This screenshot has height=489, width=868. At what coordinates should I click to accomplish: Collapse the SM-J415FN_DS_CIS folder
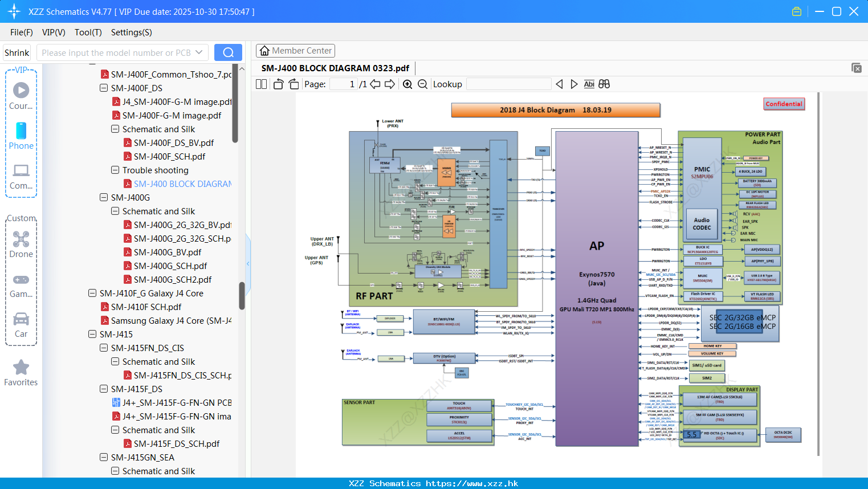click(104, 348)
